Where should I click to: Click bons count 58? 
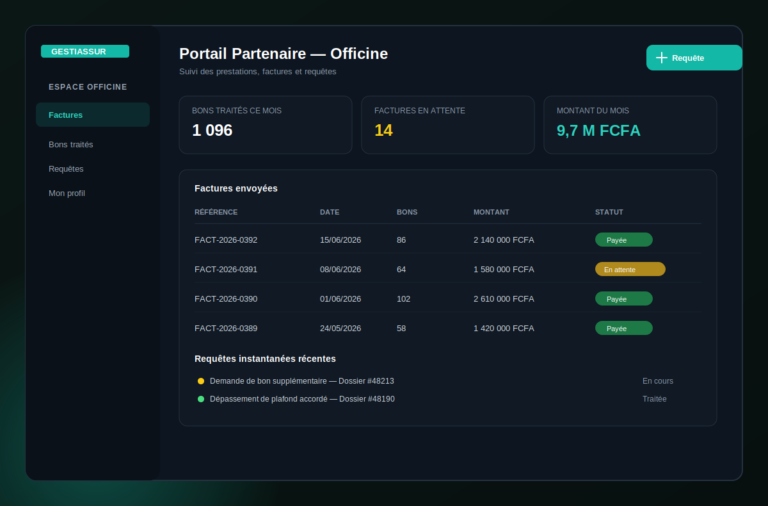pyautogui.click(x=401, y=328)
